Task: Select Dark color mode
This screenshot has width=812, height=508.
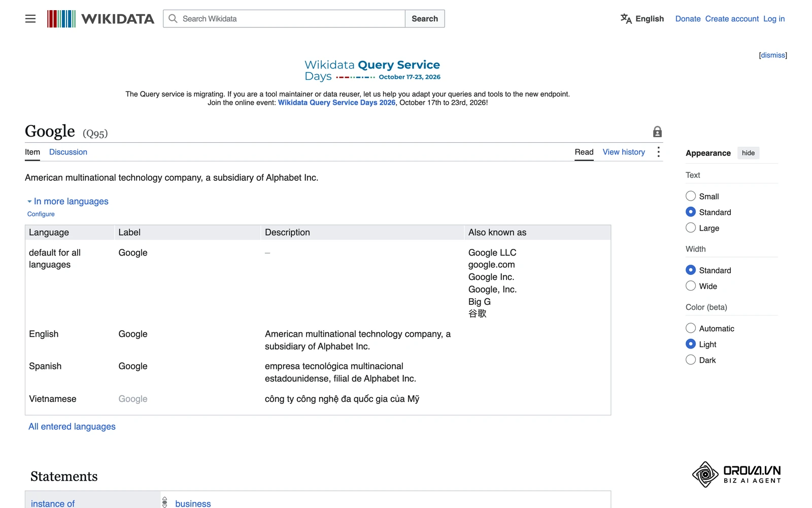Action: [691, 360]
